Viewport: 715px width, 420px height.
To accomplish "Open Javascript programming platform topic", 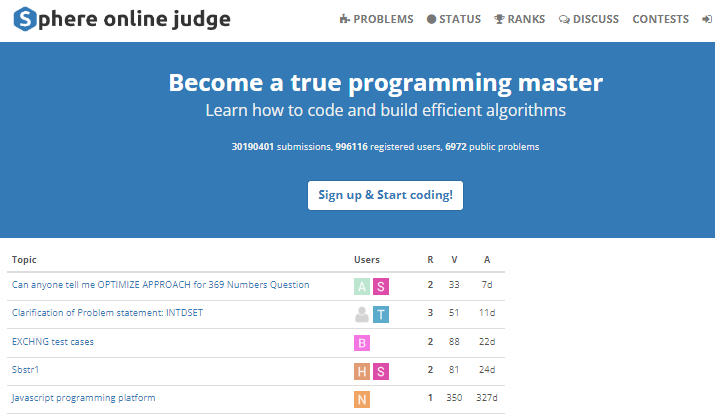I will (83, 398).
